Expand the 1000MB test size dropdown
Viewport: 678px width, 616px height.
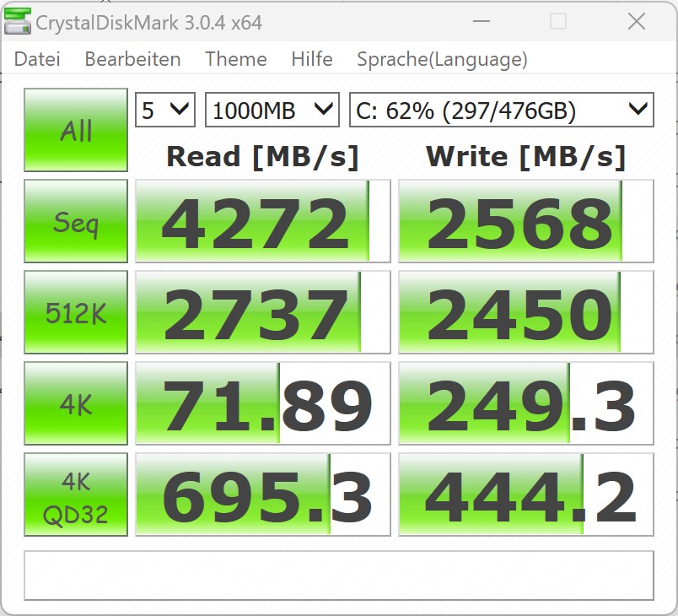(272, 110)
